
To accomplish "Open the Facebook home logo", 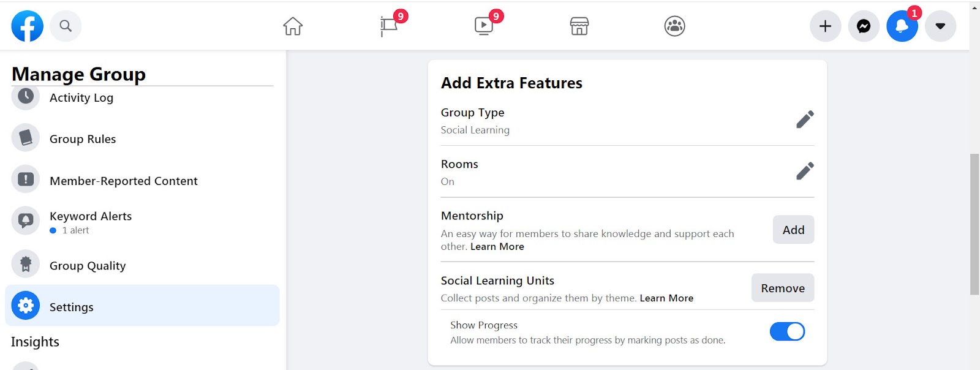I will click(28, 26).
